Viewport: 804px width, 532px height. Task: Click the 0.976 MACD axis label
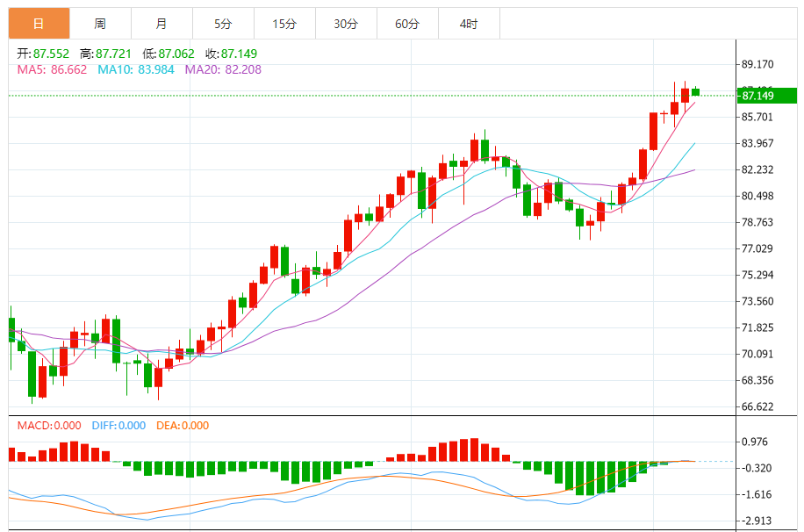(x=755, y=442)
